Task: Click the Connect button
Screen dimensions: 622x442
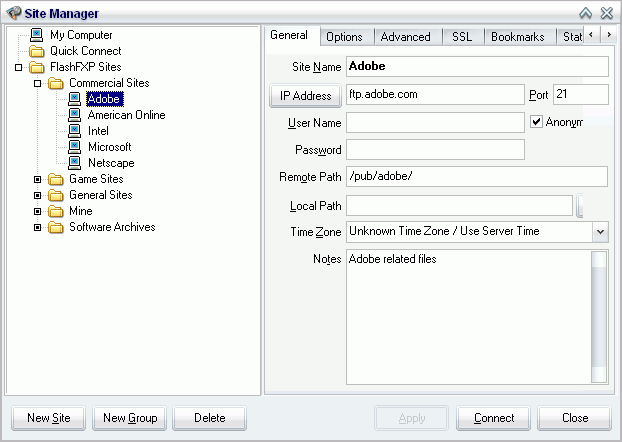Action: [494, 418]
